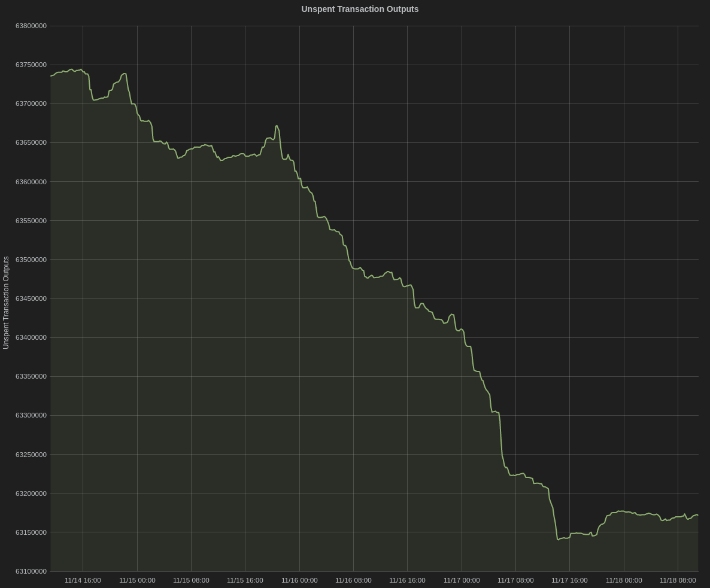The height and width of the screenshot is (588, 710).
Task: Click the sharp line peak before 11/16 00:00
Action: (277, 126)
